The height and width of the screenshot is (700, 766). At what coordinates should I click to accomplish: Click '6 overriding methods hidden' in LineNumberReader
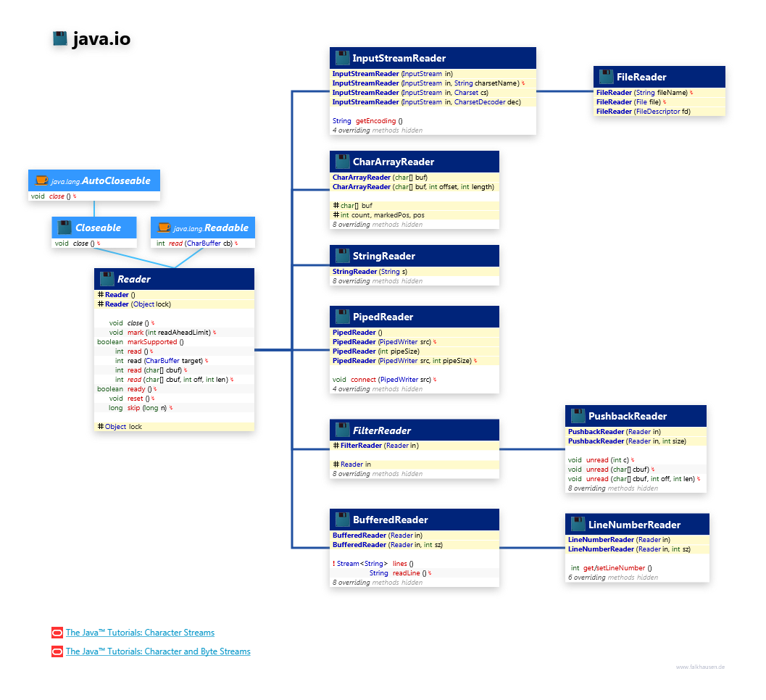click(613, 578)
